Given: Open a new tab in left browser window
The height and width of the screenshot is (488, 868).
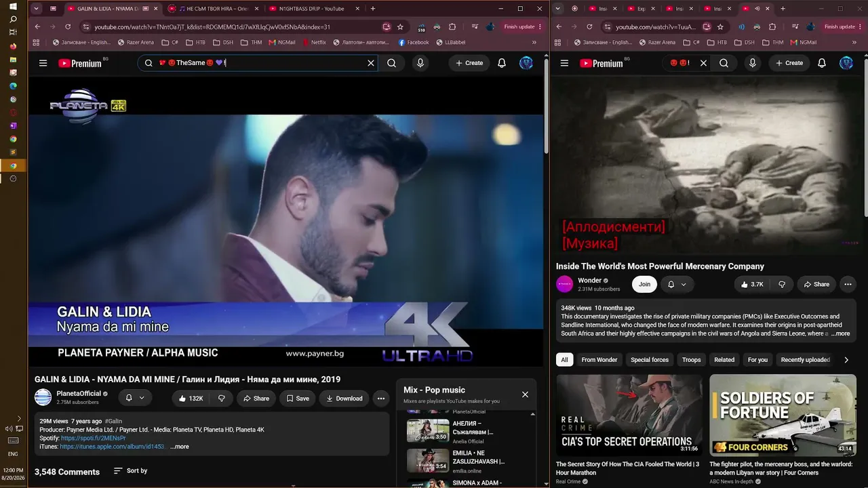Looking at the screenshot, I should 373,9.
